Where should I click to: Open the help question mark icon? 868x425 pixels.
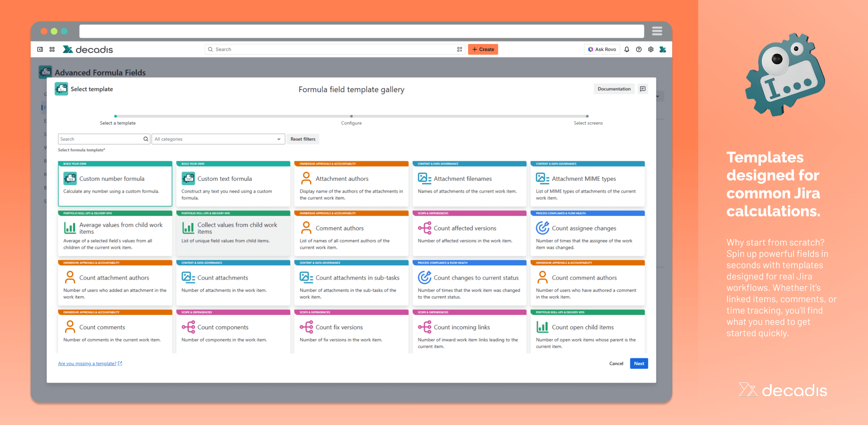639,50
